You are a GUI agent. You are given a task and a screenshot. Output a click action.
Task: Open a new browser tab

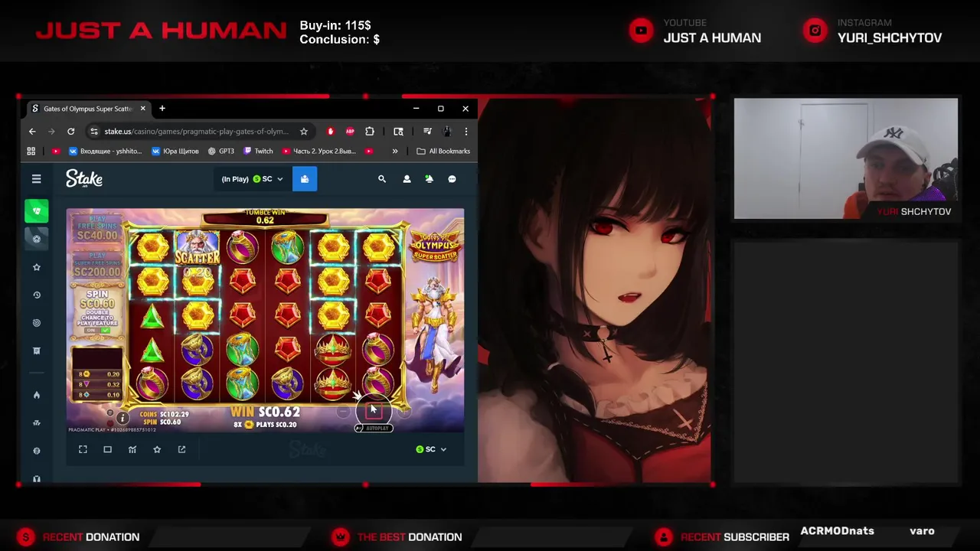(x=162, y=109)
